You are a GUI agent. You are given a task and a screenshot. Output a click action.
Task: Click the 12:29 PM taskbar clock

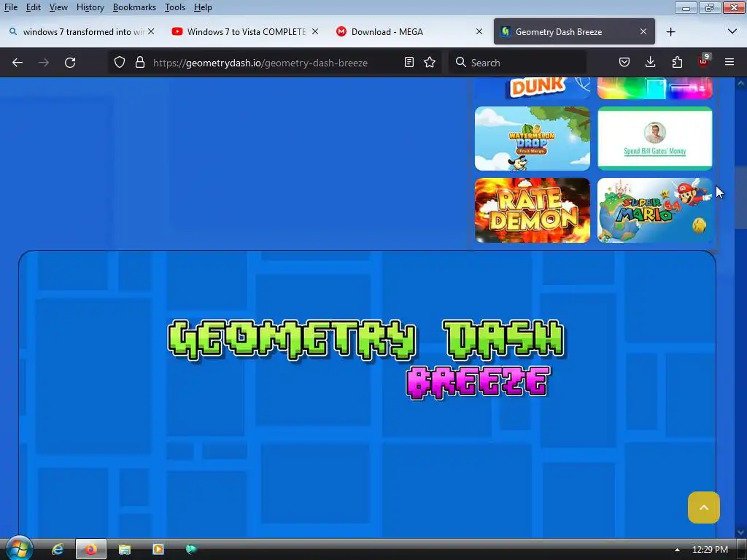point(710,550)
